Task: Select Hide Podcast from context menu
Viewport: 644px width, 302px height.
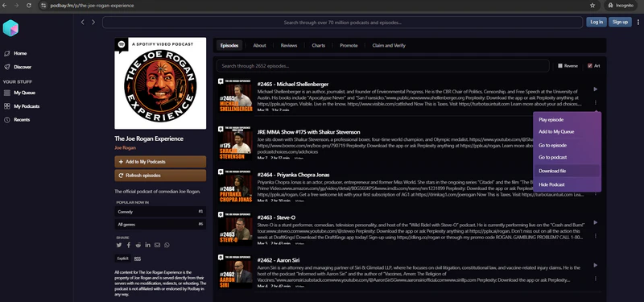Action: [x=568, y=185]
